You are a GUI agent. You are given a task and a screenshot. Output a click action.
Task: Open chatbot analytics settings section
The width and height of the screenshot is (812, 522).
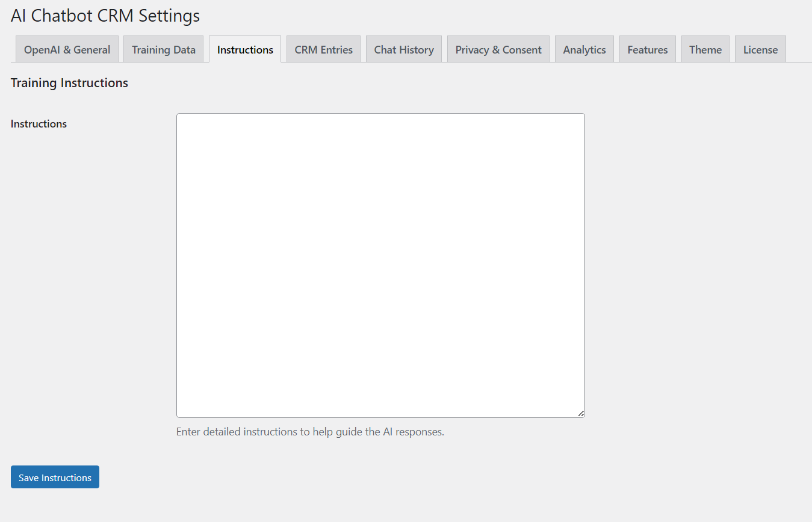pos(584,50)
